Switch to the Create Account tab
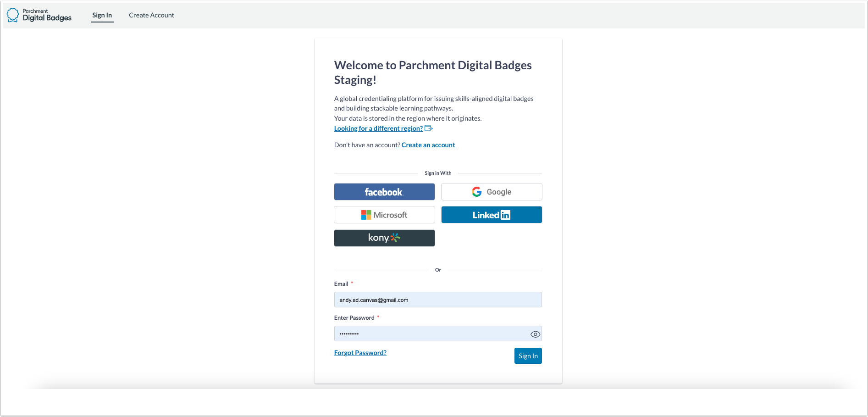 pos(151,15)
